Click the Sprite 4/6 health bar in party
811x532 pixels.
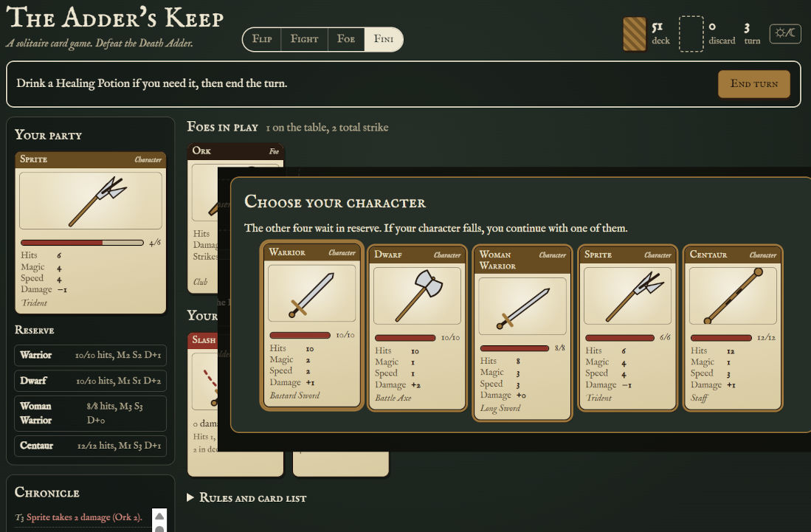coord(82,243)
